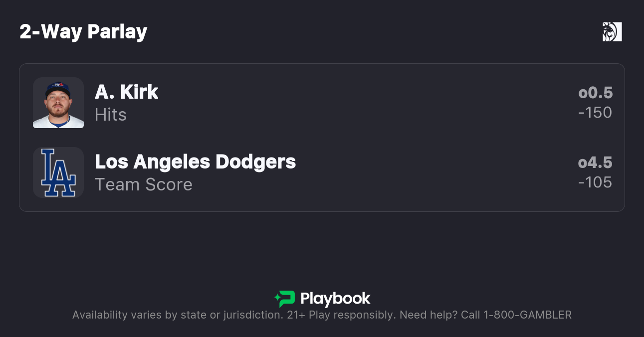This screenshot has width=644, height=337.
Task: Click the -150 odds value
Action: point(595,113)
